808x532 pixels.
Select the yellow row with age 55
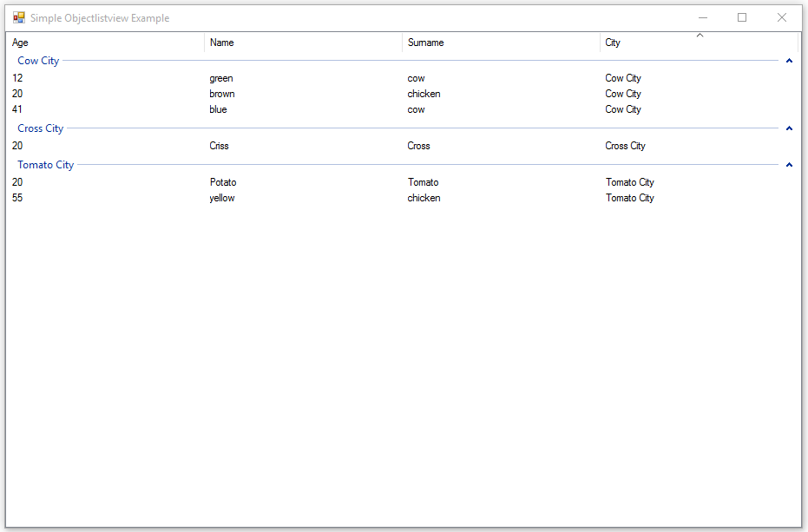[x=221, y=198]
